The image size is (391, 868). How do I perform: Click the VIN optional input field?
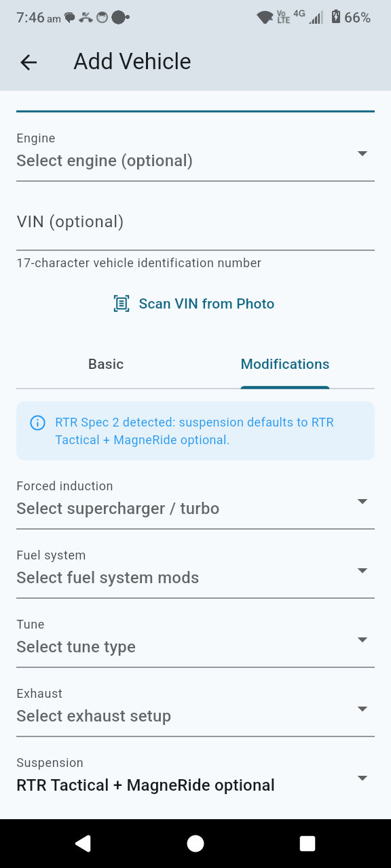click(x=195, y=222)
